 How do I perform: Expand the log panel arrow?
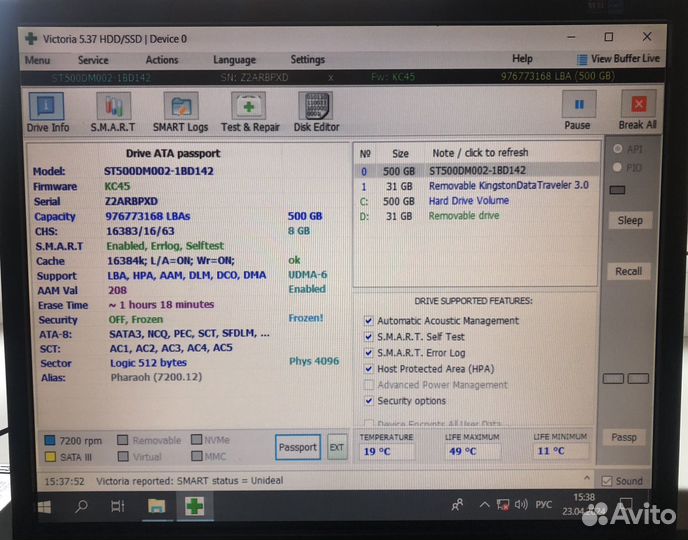(587, 478)
